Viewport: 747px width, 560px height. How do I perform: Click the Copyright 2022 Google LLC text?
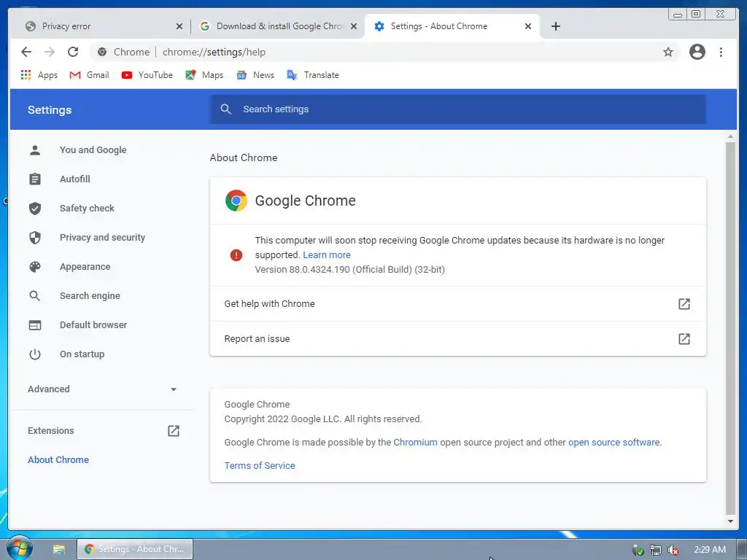click(323, 419)
